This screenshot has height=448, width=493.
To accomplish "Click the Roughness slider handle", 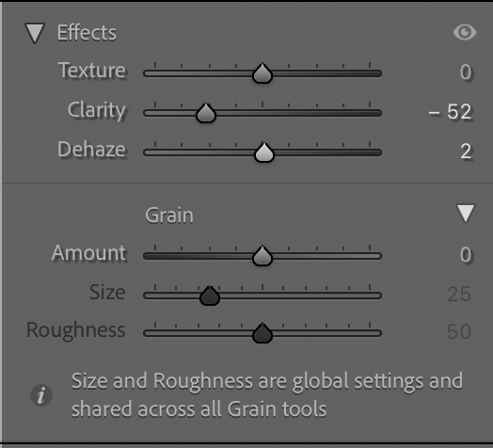I will 262,333.
